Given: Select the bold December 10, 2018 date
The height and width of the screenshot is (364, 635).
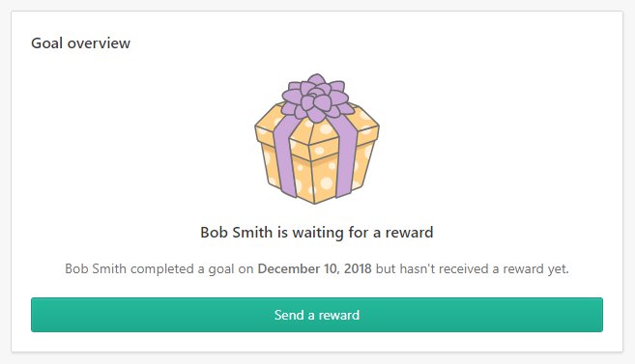Looking at the screenshot, I should [315, 269].
